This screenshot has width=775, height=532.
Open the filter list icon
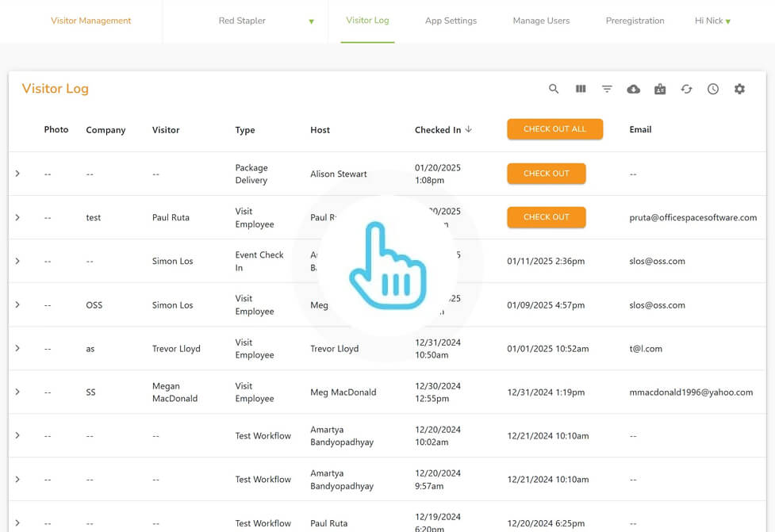click(x=607, y=90)
